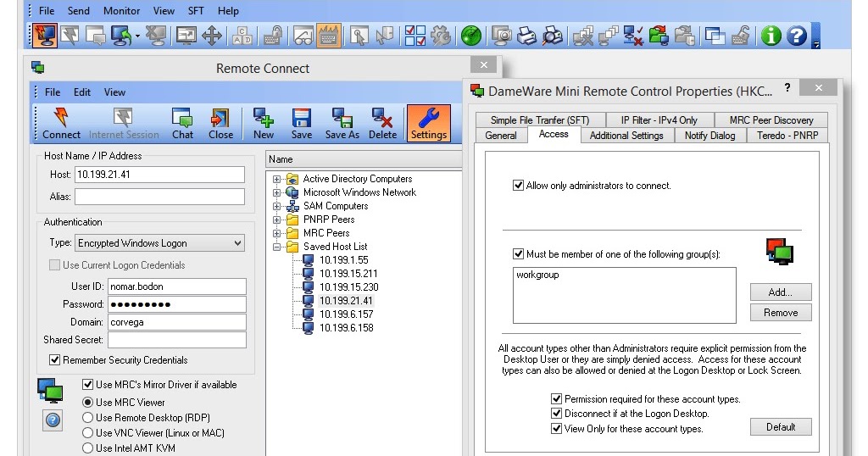Viewport: 868px width, 456px height.
Task: Select Use VNC Viewer (Linux or MAC)
Action: 87,433
